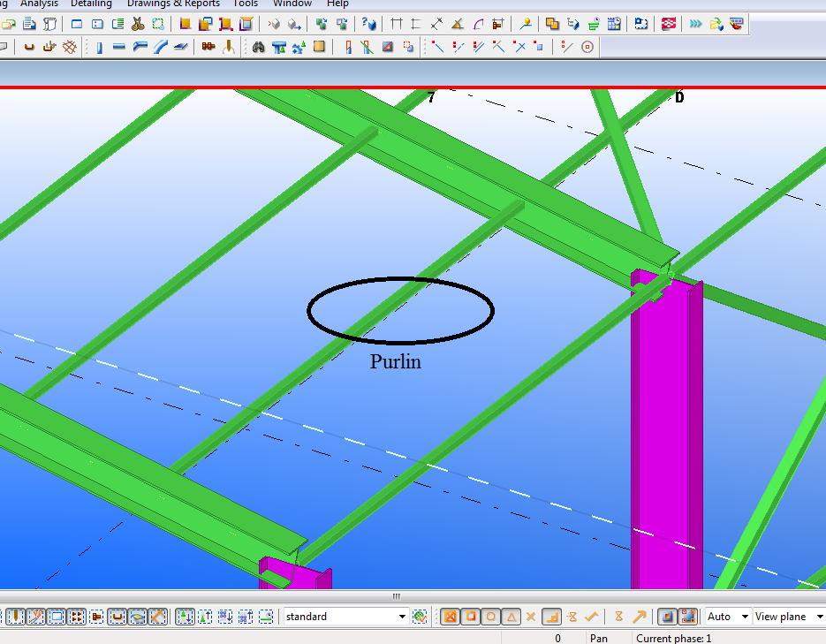826x644 pixels.
Task: Click the circle target icon in points toolbar
Action: (x=587, y=47)
